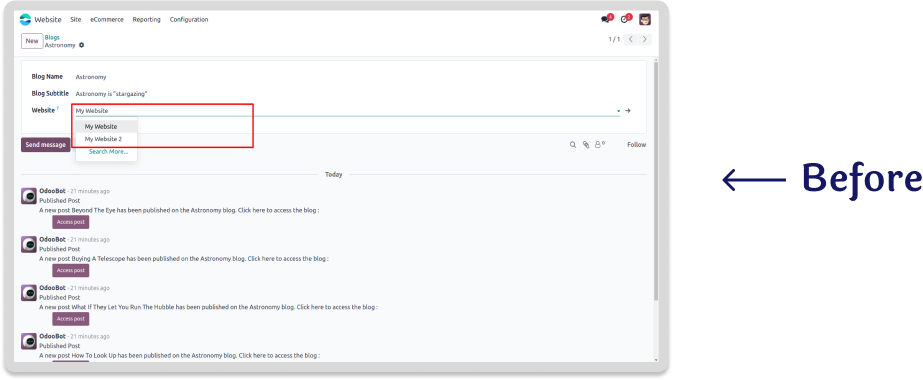Click the Blog Name input field
923x380 pixels.
347,77
